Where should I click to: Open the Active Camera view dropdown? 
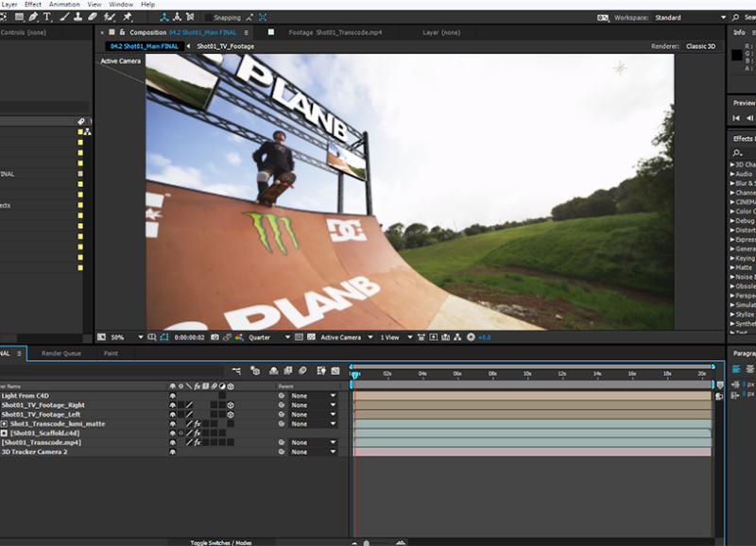(346, 337)
